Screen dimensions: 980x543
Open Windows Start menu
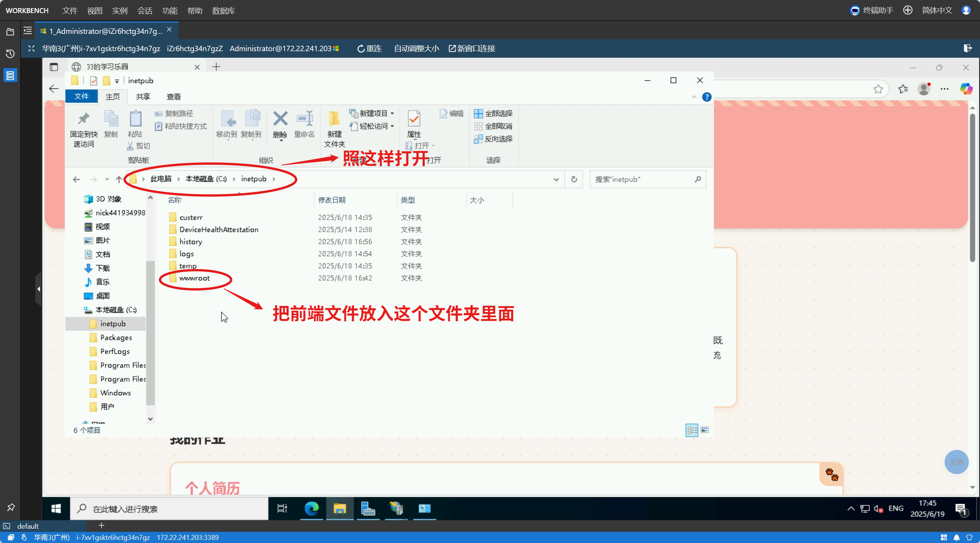coord(56,509)
